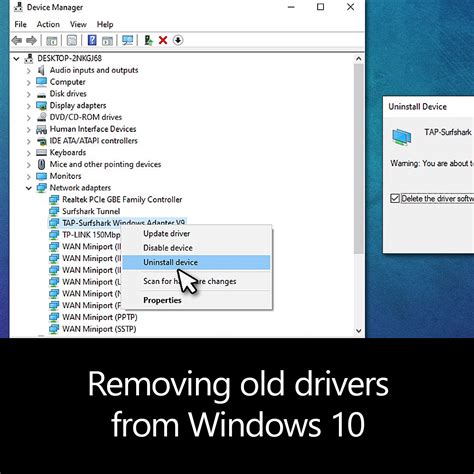This screenshot has height=474, width=474.
Task: Expand the Display adapters category
Action: point(29,106)
